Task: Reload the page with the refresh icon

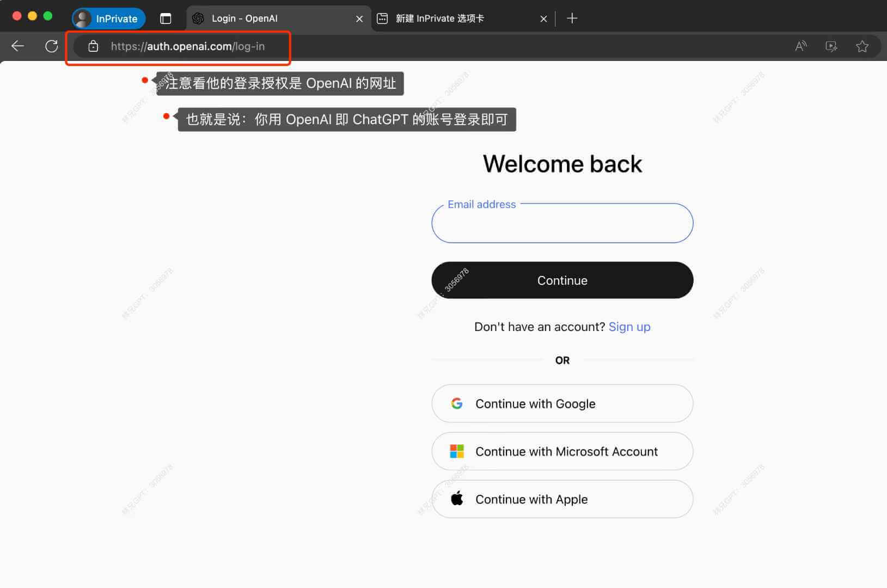Action: click(51, 46)
